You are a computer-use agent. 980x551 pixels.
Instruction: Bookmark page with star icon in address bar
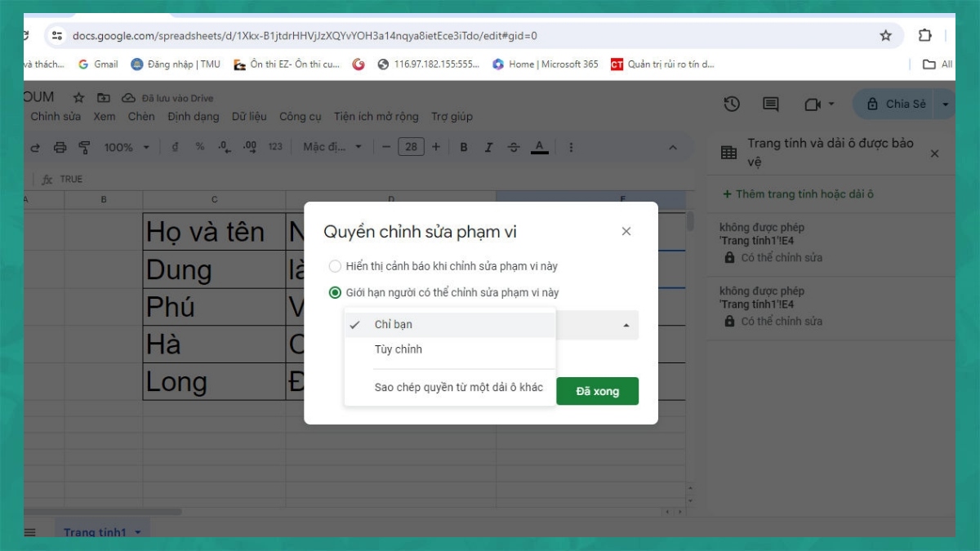point(885,35)
